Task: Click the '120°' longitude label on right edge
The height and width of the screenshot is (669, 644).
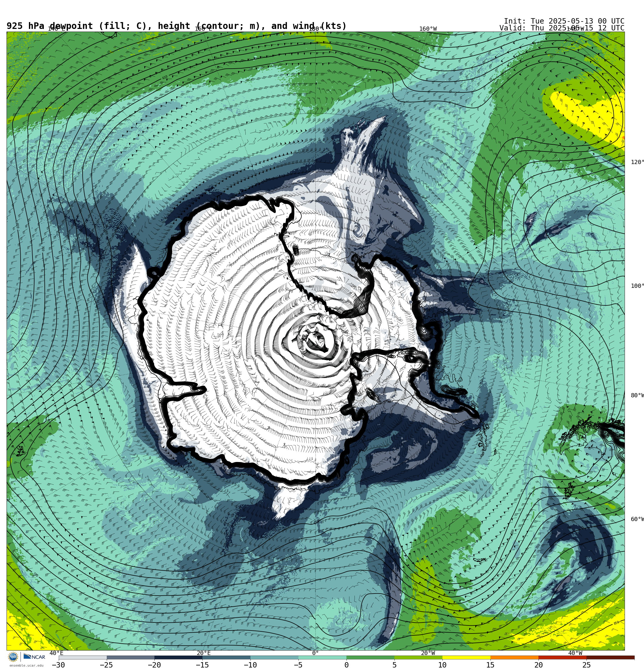Action: point(637,162)
